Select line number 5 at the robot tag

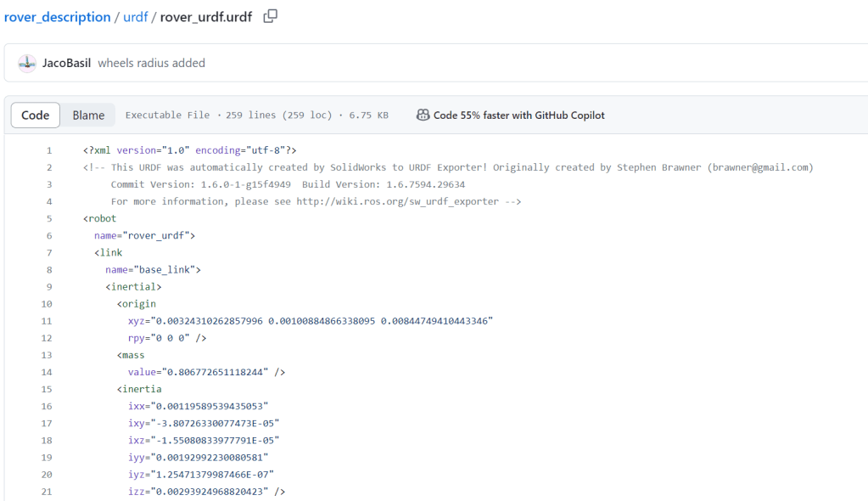click(49, 218)
